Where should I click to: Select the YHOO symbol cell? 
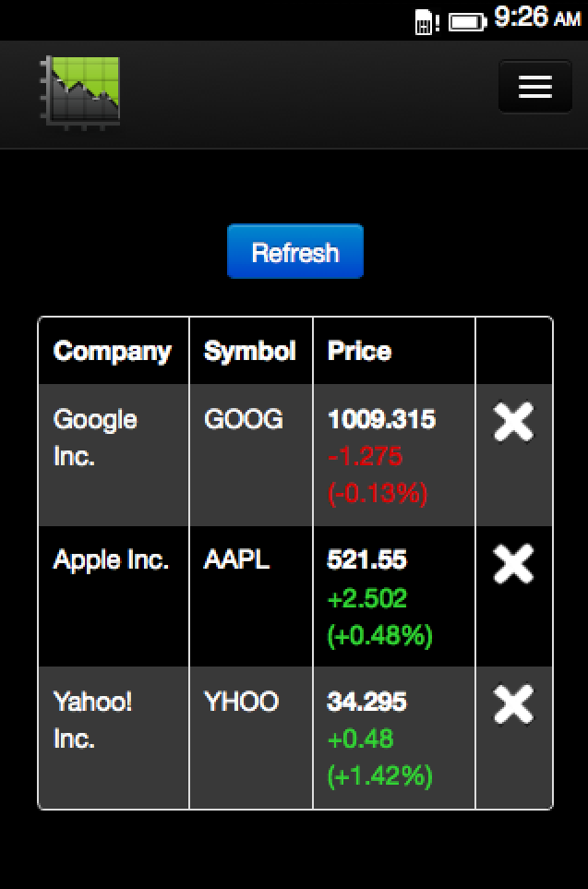tap(241, 702)
